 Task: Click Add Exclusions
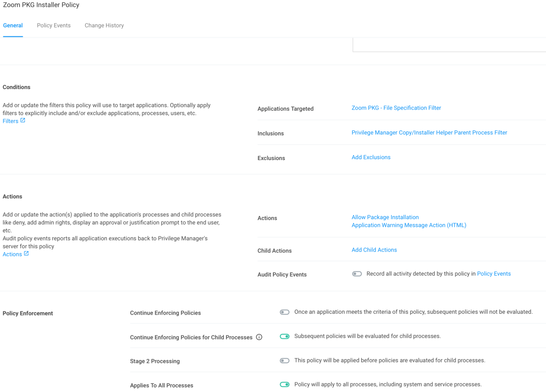pos(371,157)
